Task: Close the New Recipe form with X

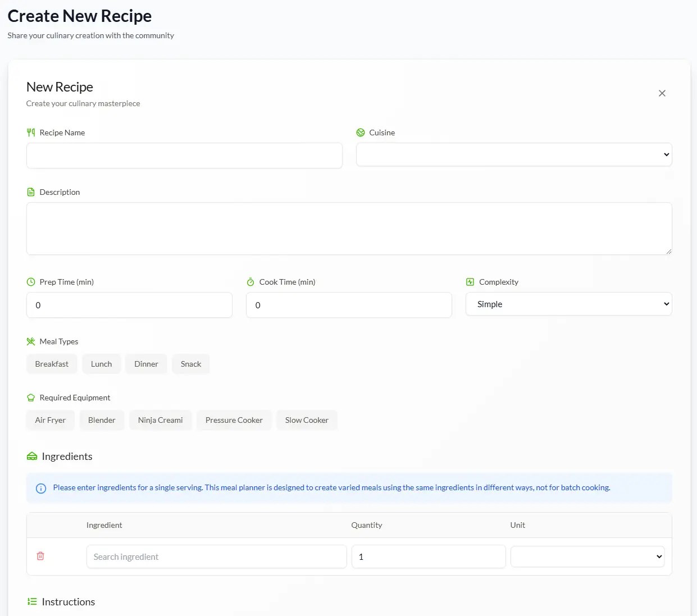Action: (662, 93)
